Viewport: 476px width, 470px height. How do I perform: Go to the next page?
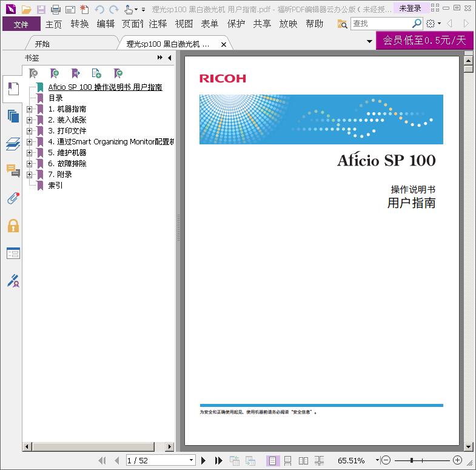(x=203, y=460)
